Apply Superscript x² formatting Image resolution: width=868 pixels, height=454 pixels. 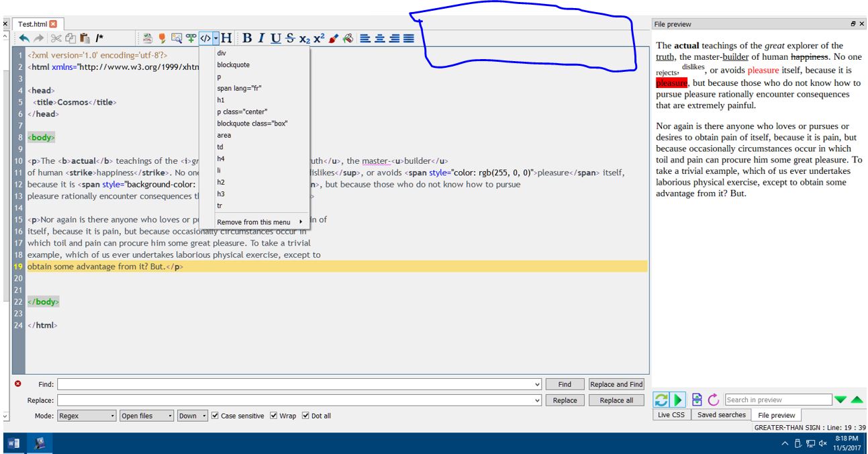point(319,38)
